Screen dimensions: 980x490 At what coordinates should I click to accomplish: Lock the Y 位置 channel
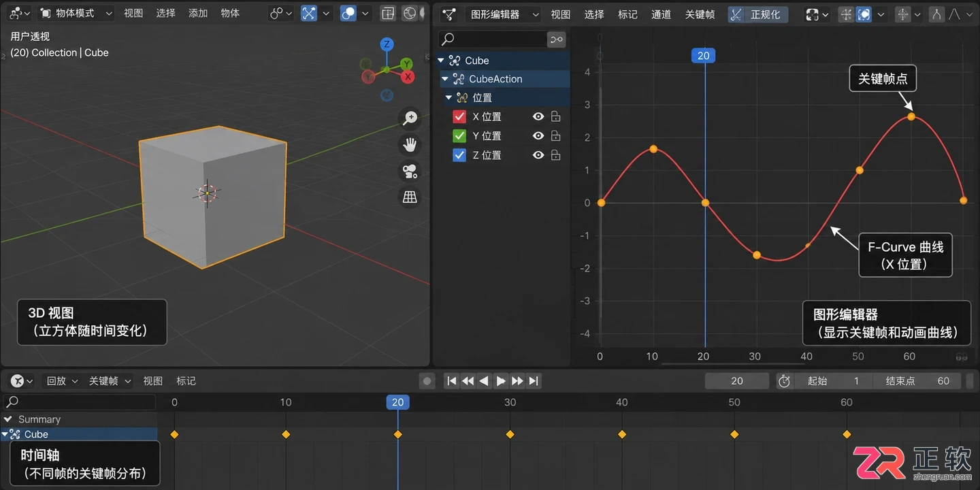(x=555, y=136)
